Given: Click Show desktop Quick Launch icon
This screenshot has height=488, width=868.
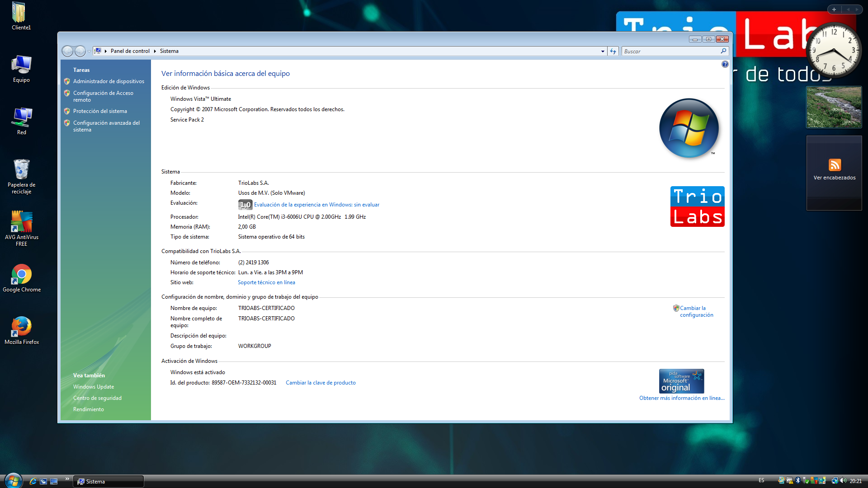Looking at the screenshot, I should click(54, 481).
